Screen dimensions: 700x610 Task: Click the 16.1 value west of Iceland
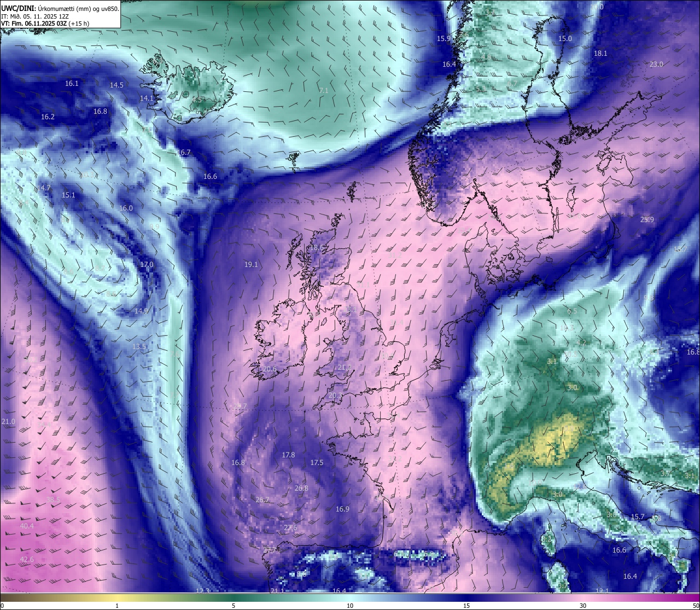point(72,84)
